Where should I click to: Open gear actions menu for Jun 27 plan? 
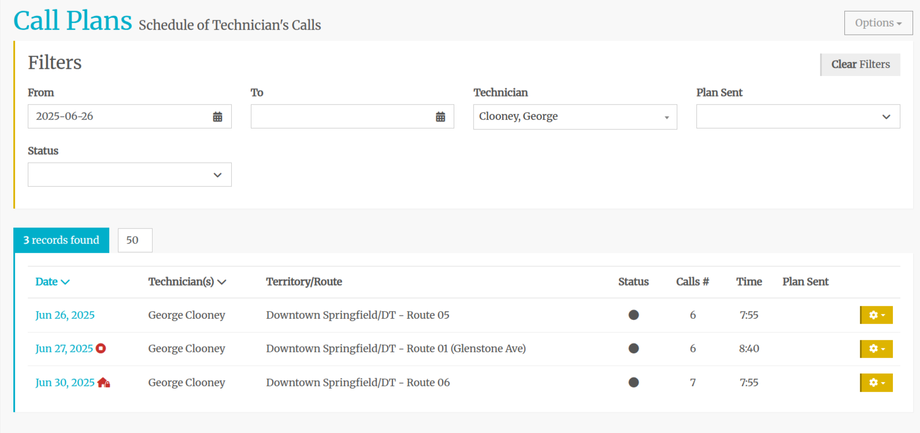pyautogui.click(x=876, y=349)
